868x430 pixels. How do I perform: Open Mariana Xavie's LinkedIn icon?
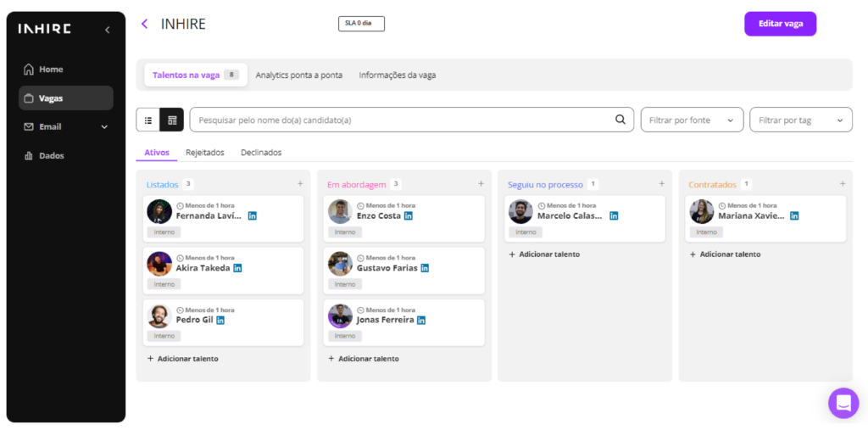pyautogui.click(x=794, y=216)
